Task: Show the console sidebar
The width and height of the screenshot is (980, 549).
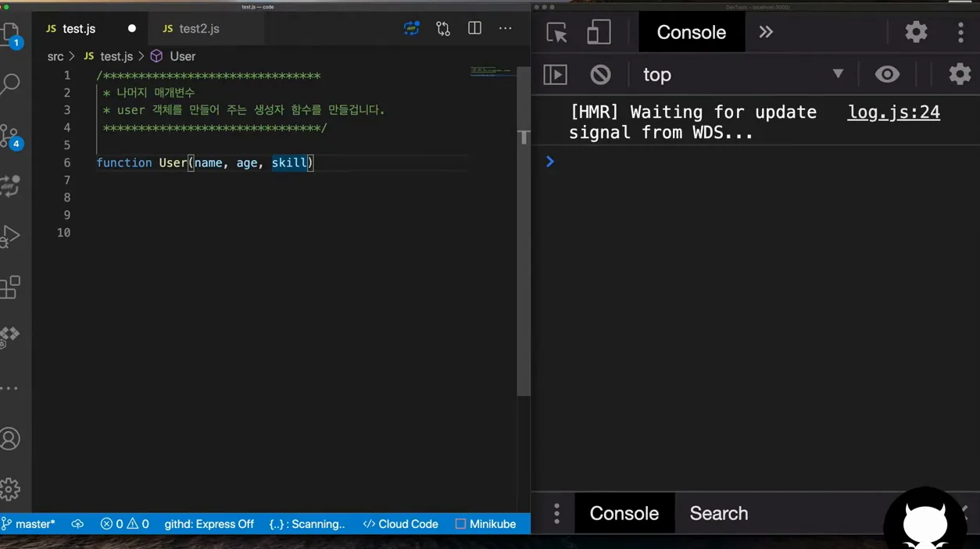Action: coord(555,74)
